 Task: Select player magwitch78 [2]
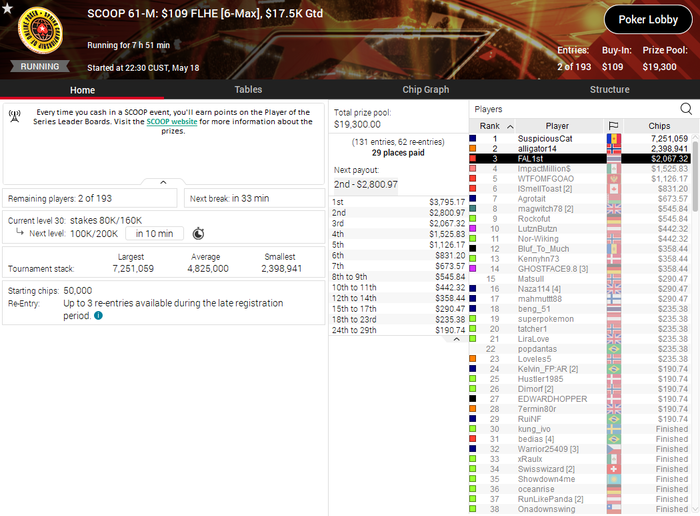tap(579, 208)
